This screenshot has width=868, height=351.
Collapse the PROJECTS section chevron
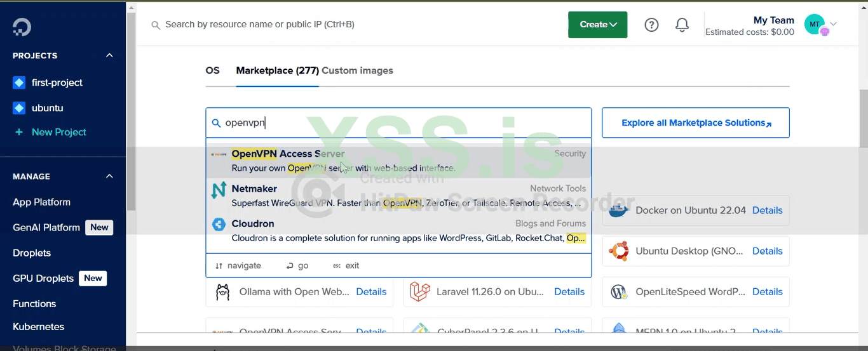[109, 55]
